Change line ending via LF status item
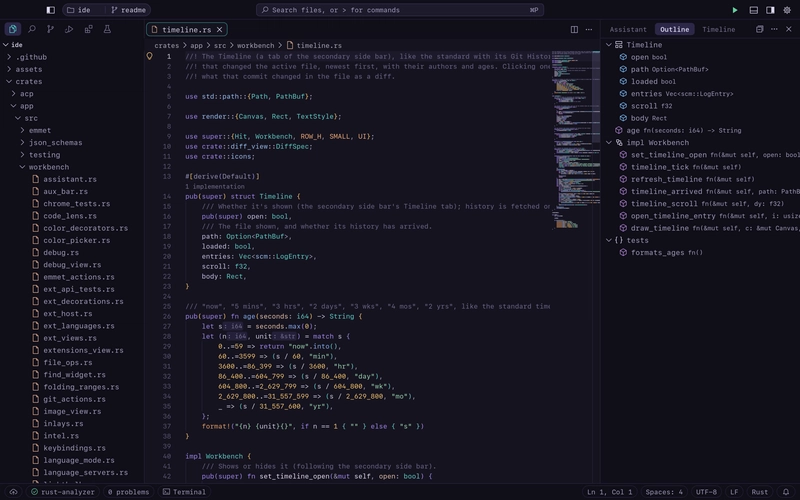The height and width of the screenshot is (500, 800). [x=734, y=492]
